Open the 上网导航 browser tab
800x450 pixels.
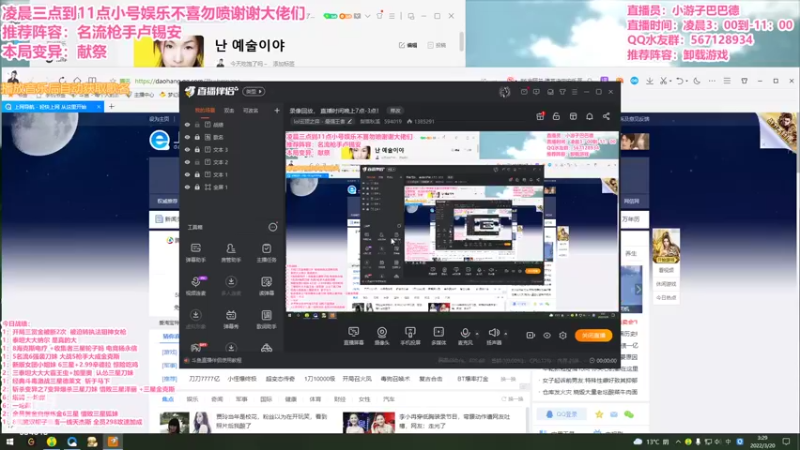pyautogui.click(x=51, y=107)
